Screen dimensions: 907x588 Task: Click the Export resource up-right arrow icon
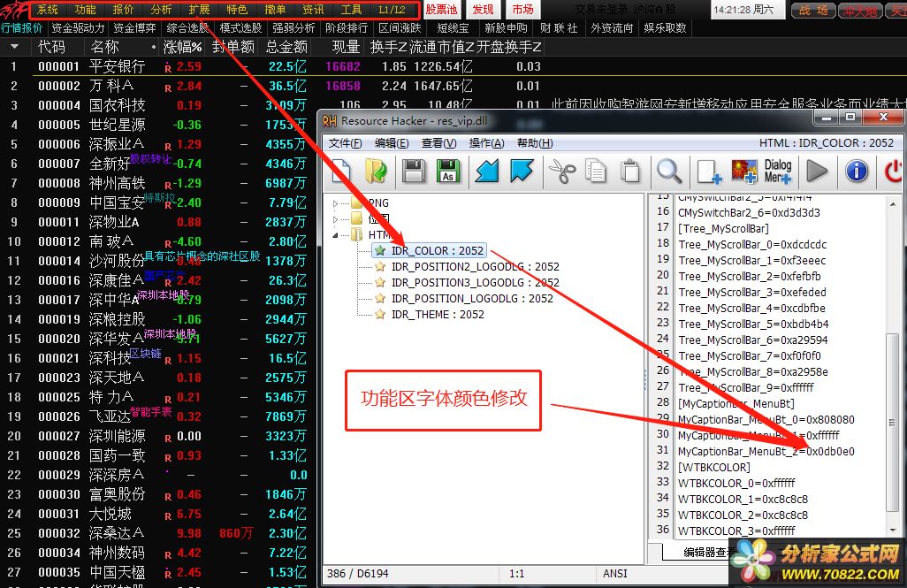tap(522, 172)
